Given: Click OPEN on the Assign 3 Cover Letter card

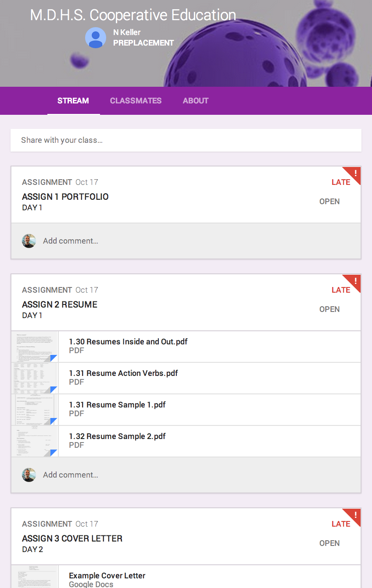Looking at the screenshot, I should [x=329, y=543].
